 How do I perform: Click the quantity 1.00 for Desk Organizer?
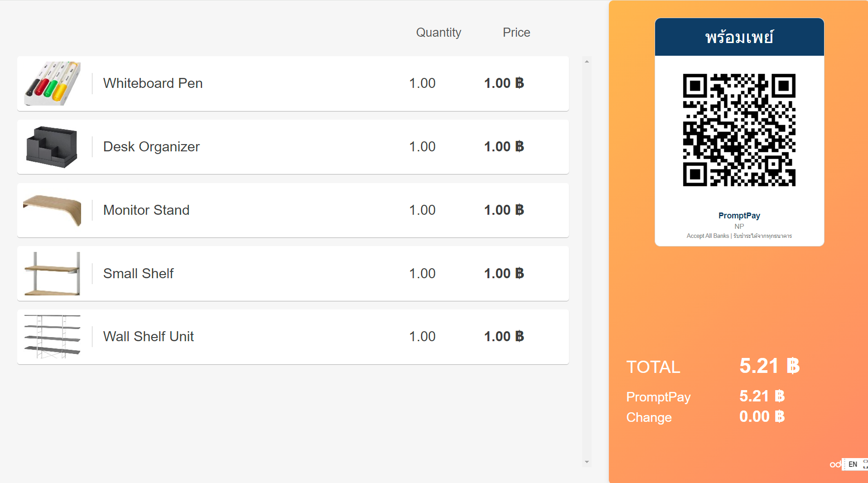422,147
